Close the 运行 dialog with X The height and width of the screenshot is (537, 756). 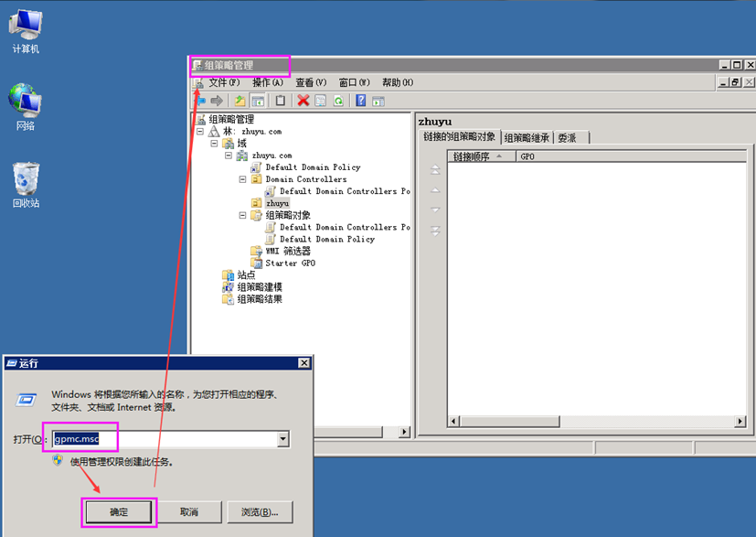[303, 363]
